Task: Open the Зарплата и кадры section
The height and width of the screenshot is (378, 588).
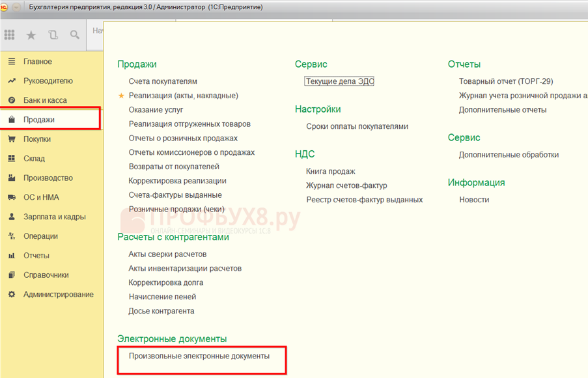Action: (55, 217)
